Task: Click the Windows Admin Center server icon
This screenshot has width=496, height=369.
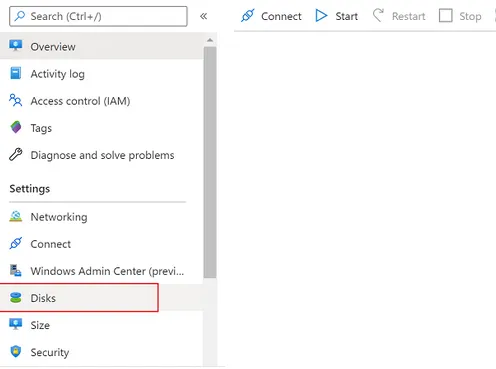Action: (16, 270)
